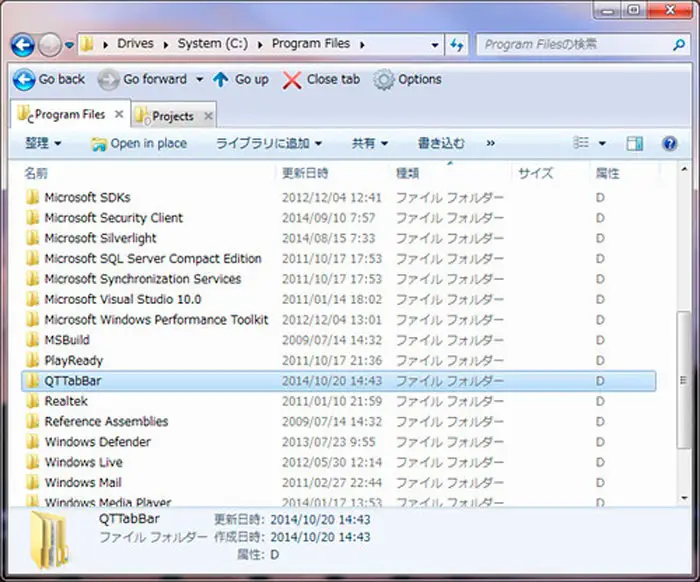The image size is (700, 582).
Task: Click Close tab with red X
Action: pyautogui.click(x=321, y=80)
